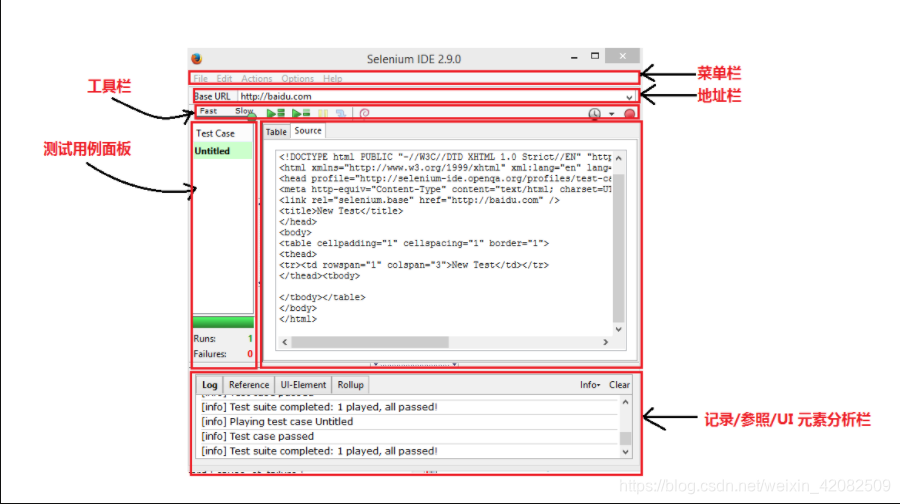Select the Untitled test case

tap(223, 151)
